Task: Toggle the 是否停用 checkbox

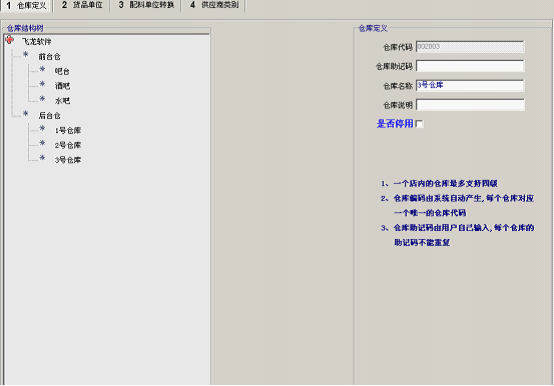Action: tap(419, 124)
